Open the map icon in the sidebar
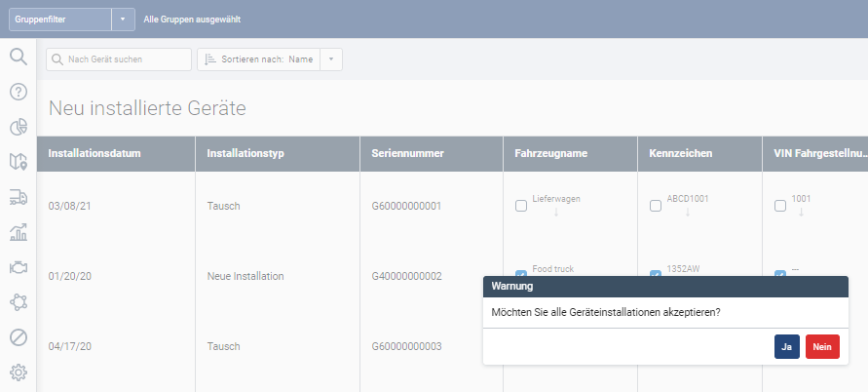This screenshot has height=392, width=868. (x=18, y=162)
